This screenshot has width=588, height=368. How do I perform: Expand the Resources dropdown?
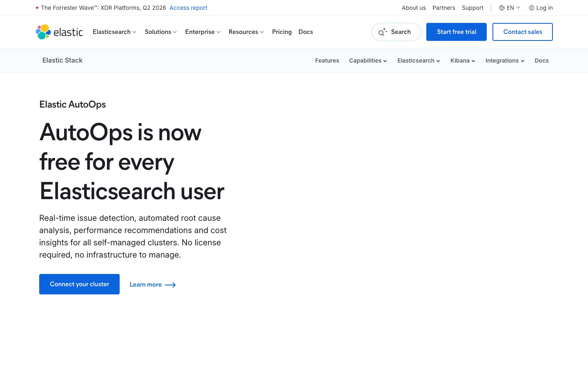coord(246,32)
